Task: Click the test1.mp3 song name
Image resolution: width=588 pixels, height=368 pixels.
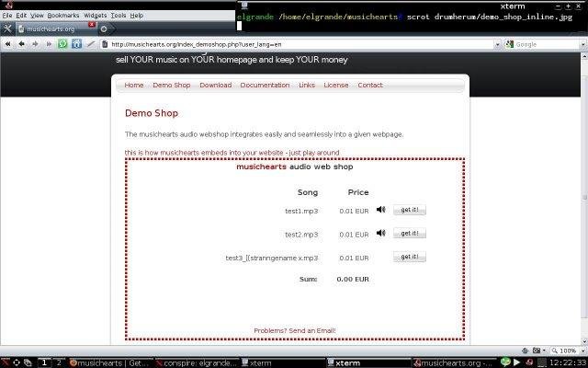Action: (x=301, y=211)
